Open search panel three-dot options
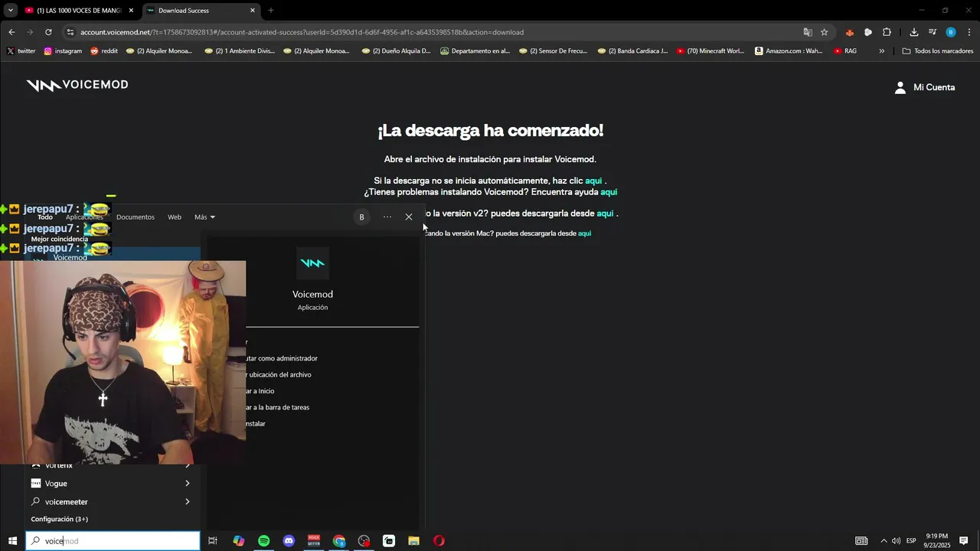Screen dimensions: 980x551 [x=387, y=217]
